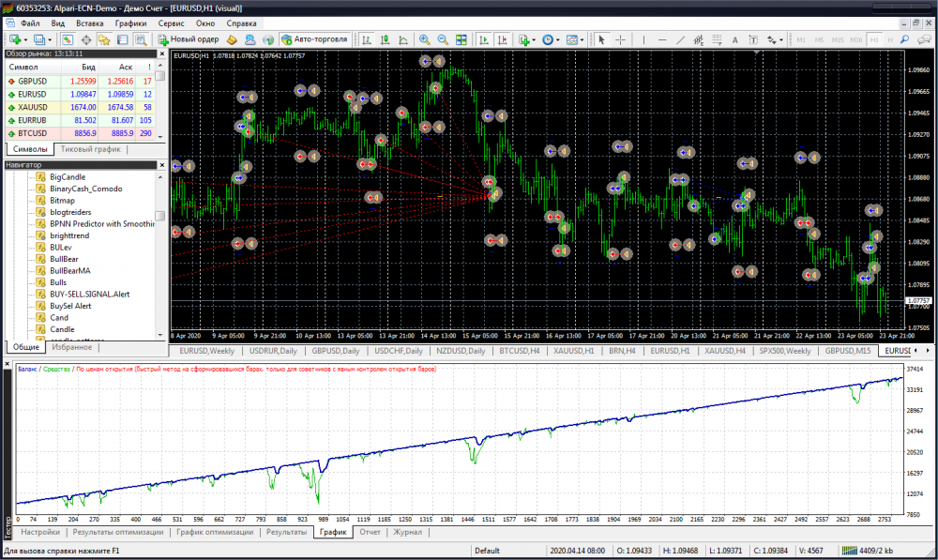Select the BigCandle indicator

pos(68,177)
